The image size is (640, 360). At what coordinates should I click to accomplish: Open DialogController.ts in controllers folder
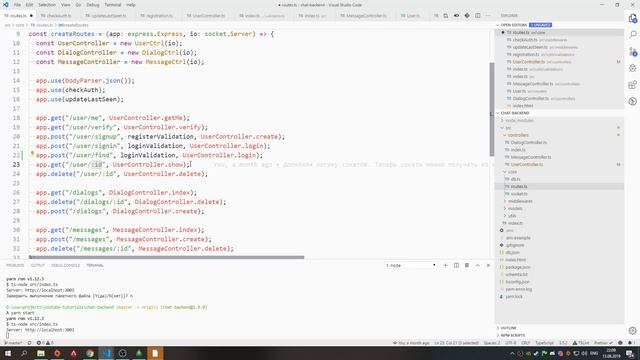pyautogui.click(x=559, y=142)
